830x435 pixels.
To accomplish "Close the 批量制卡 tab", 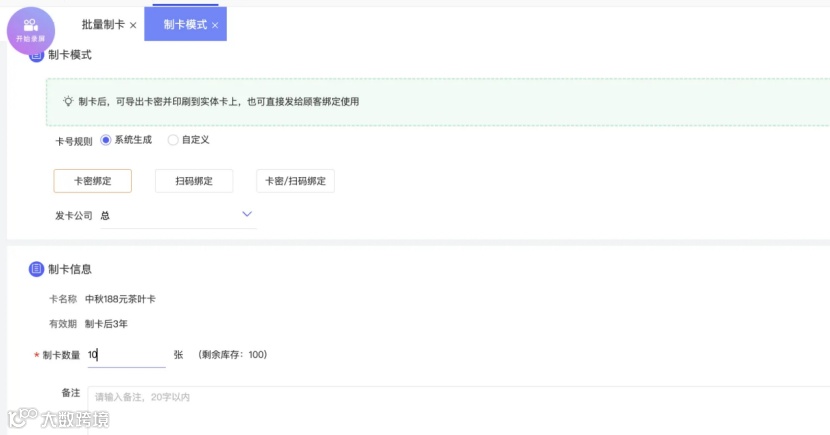I will tap(133, 25).
